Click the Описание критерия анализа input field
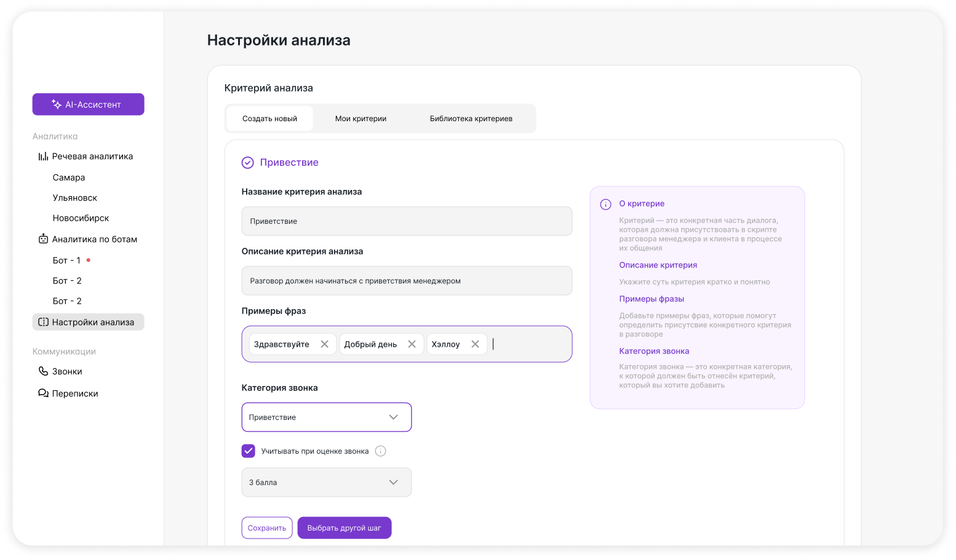Image resolution: width=956 pixels, height=560 pixels. coord(407,281)
